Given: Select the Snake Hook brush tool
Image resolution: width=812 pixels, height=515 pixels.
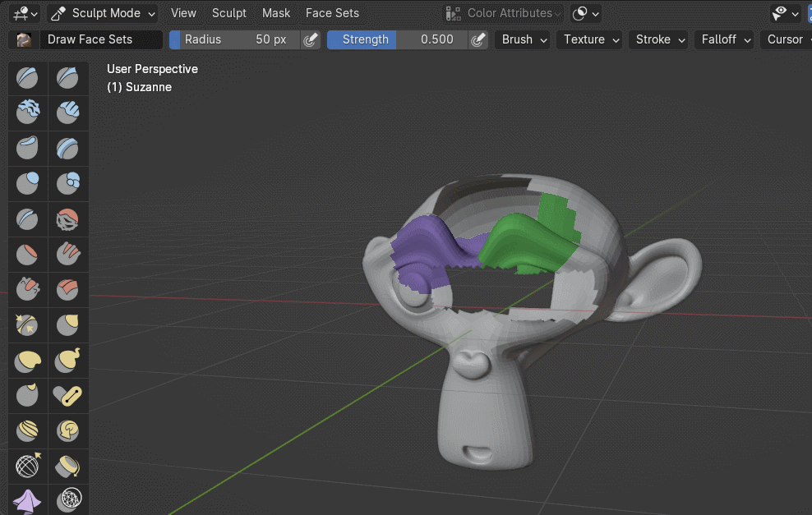Looking at the screenshot, I should click(x=68, y=361).
